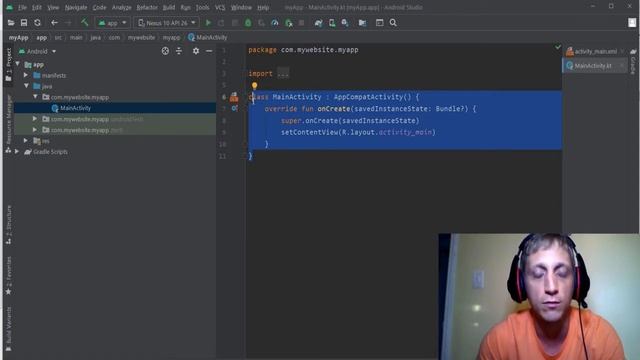This screenshot has height=360, width=640.
Task: Toggle the Build Variants side tab
Action: coord(9,329)
